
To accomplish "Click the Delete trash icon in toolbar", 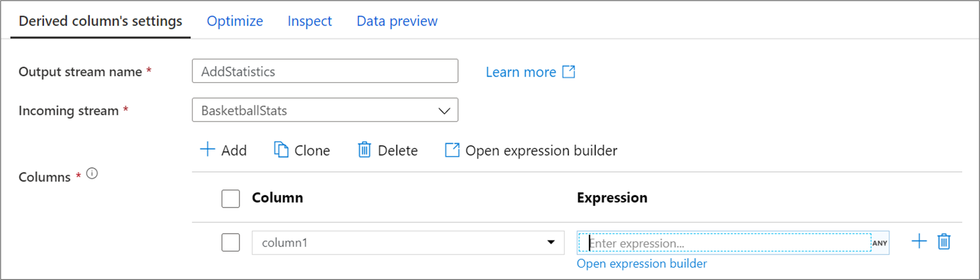I will tap(364, 150).
